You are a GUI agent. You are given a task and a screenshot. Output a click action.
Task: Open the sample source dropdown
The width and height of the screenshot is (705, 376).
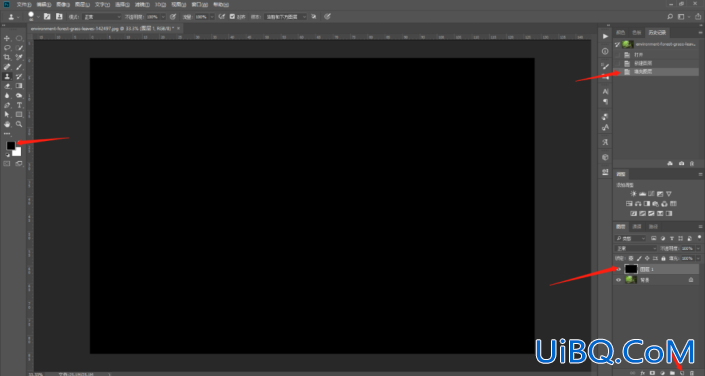coord(286,17)
